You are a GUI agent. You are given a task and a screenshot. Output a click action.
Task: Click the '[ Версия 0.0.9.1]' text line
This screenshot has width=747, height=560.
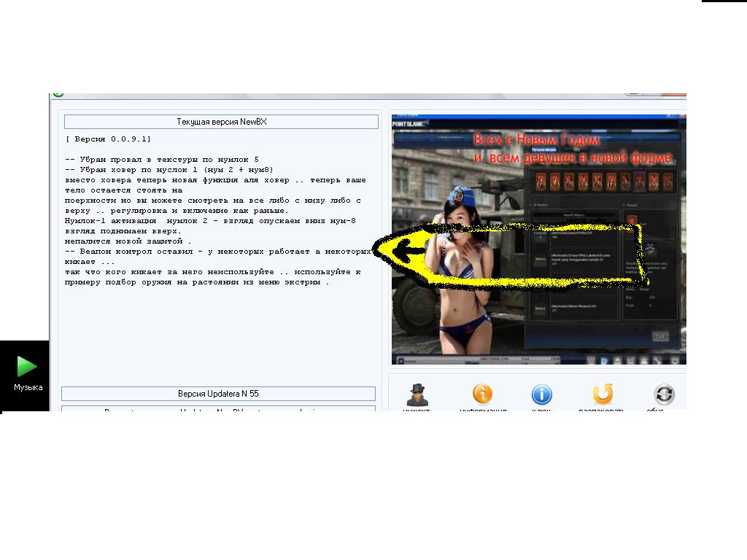(x=108, y=139)
